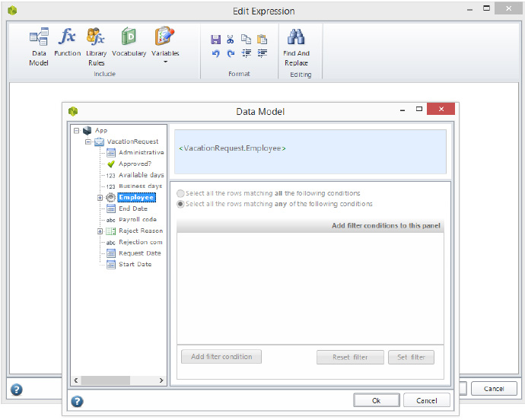Select the VacationRequest entity

[132, 142]
